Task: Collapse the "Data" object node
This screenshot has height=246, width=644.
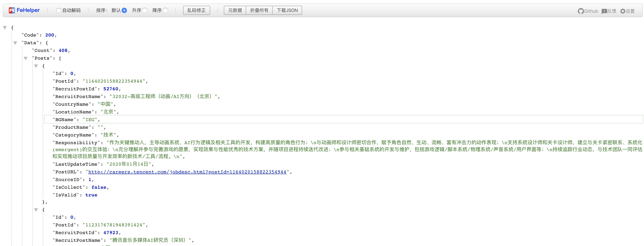Action: click(15, 43)
